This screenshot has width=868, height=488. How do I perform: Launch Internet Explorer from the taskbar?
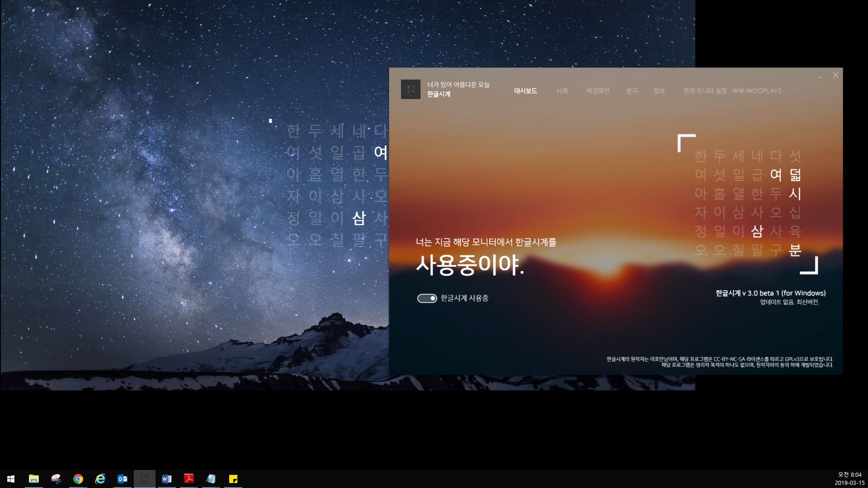click(x=100, y=479)
